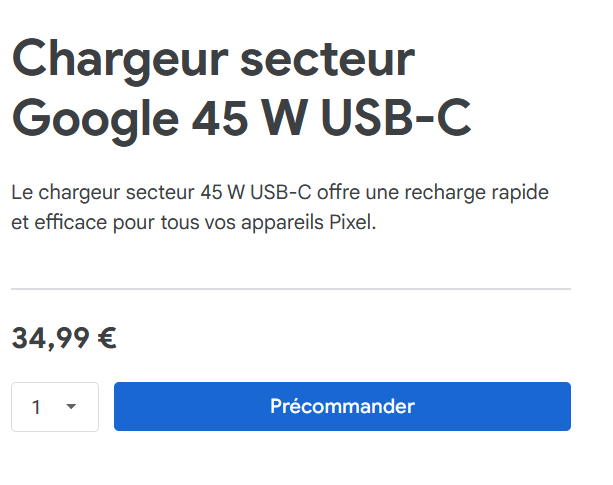This screenshot has width=613, height=485.
Task: Click the horizontal divider above the price
Action: pos(291,289)
